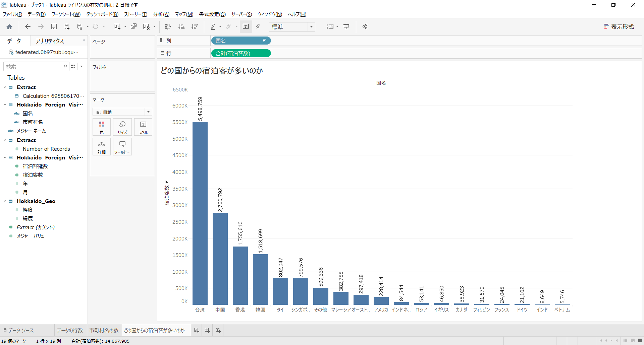The width and height of the screenshot is (644, 345).
Task: Open the 書式設定 menu
Action: tap(212, 14)
